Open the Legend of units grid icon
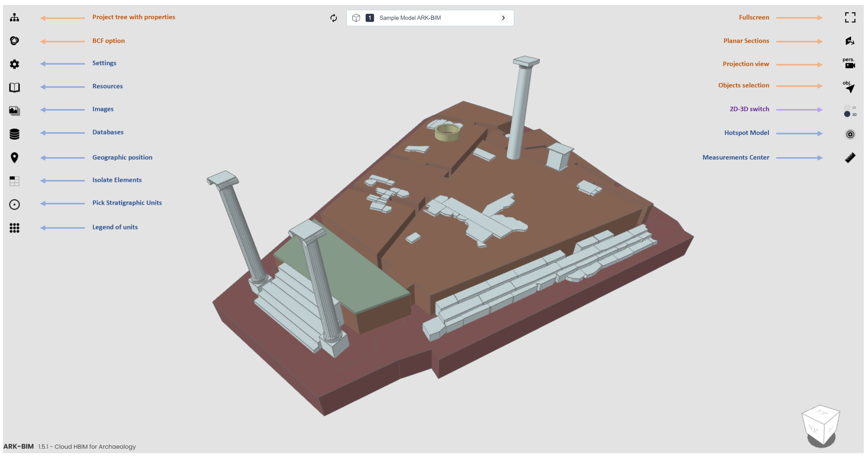868x459 pixels. point(14,228)
